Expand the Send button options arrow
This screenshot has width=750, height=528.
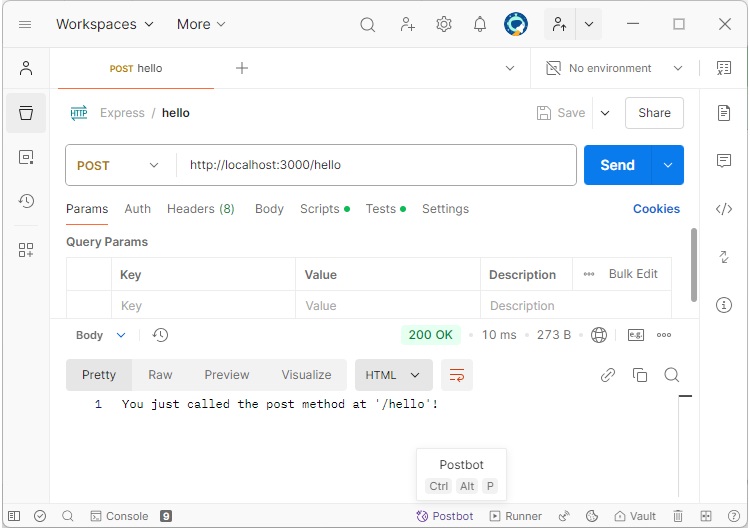(x=668, y=165)
